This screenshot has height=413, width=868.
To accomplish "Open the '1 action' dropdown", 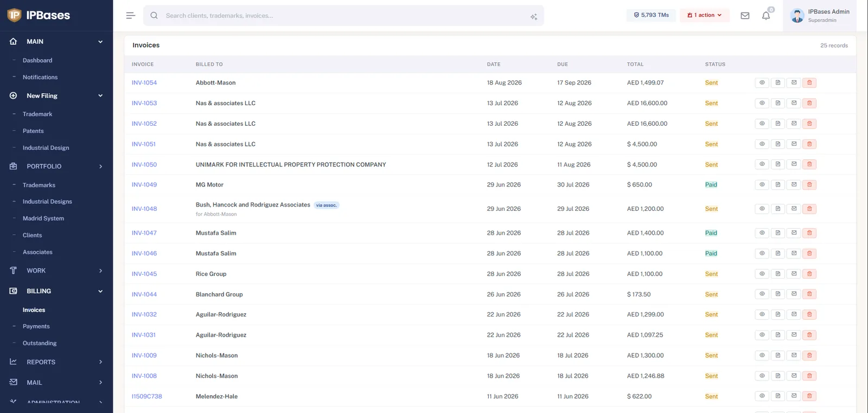I will pos(704,15).
